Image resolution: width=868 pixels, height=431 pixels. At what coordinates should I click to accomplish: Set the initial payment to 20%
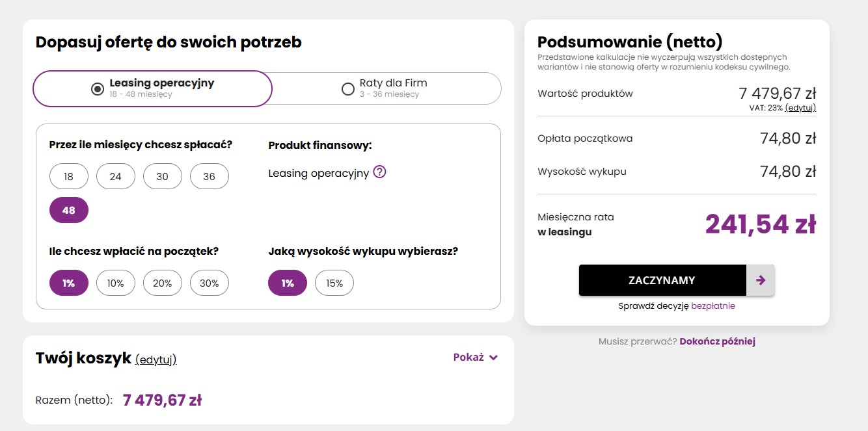click(x=162, y=283)
